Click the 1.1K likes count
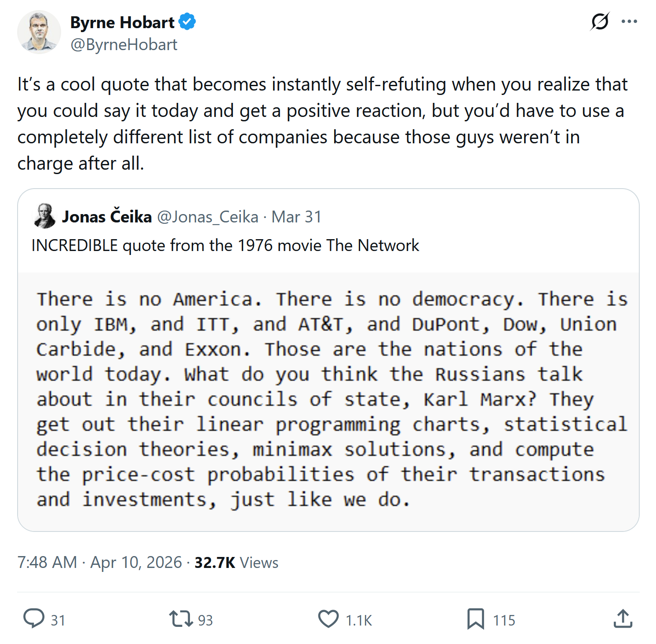The image size is (656, 644). pyautogui.click(x=359, y=620)
